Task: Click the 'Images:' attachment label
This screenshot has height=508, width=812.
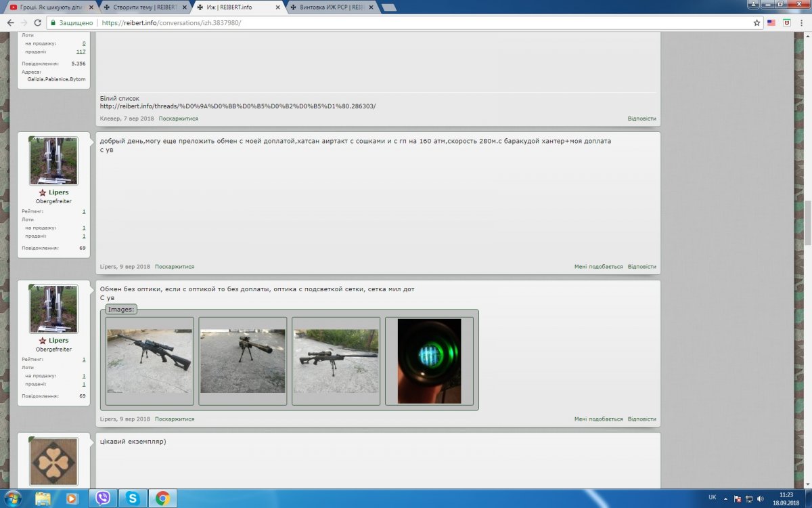Action: [122, 310]
